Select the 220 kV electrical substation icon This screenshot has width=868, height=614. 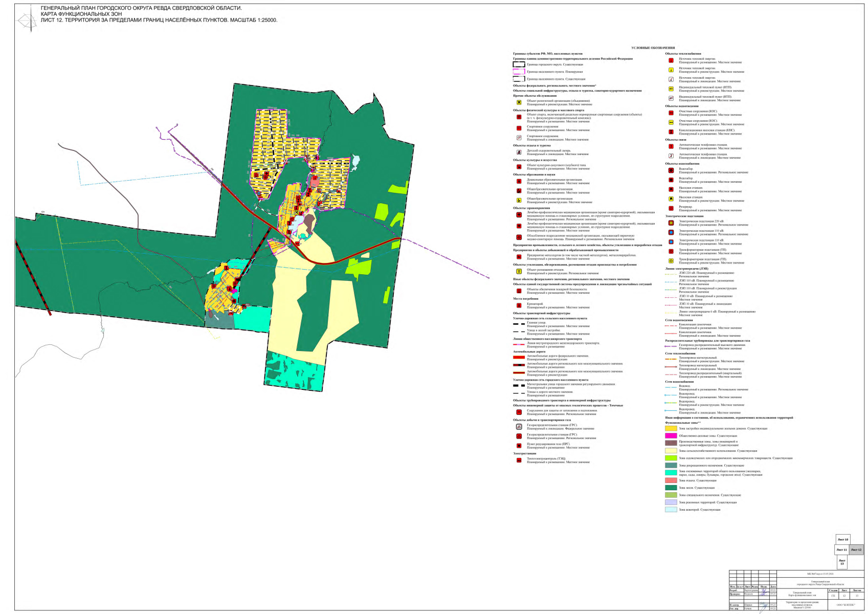pos(671,223)
